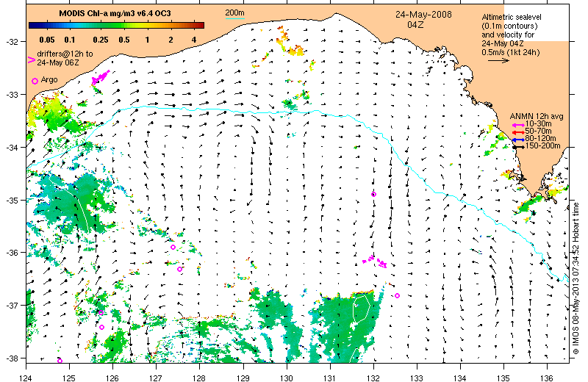Screen dimensions: 588x382
Task: Click the 80-120m depth label
Action: pyautogui.click(x=540, y=138)
